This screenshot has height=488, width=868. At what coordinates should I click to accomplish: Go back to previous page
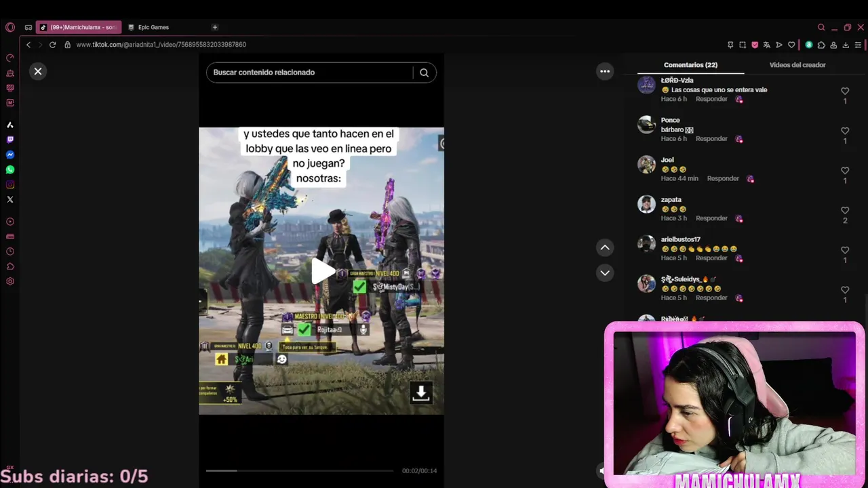click(28, 45)
